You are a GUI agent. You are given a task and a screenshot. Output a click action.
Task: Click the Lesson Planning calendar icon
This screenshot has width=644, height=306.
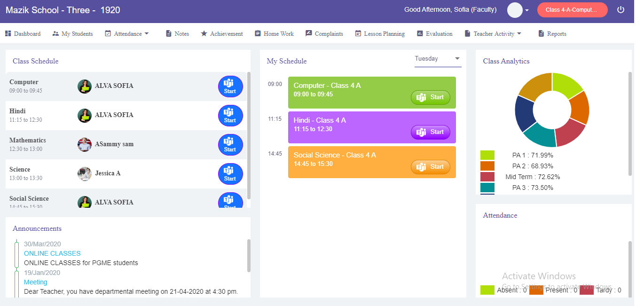pyautogui.click(x=358, y=33)
